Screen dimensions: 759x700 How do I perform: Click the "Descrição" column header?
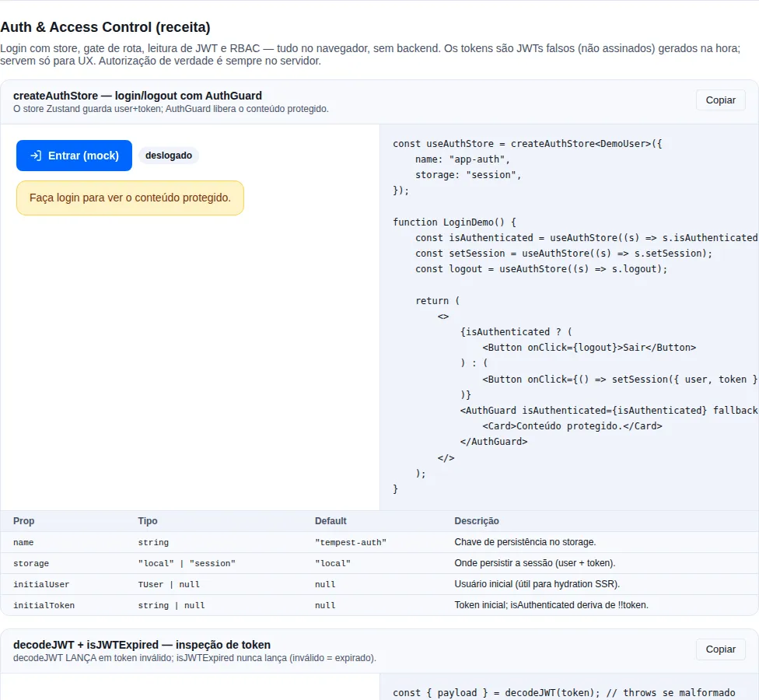(476, 521)
